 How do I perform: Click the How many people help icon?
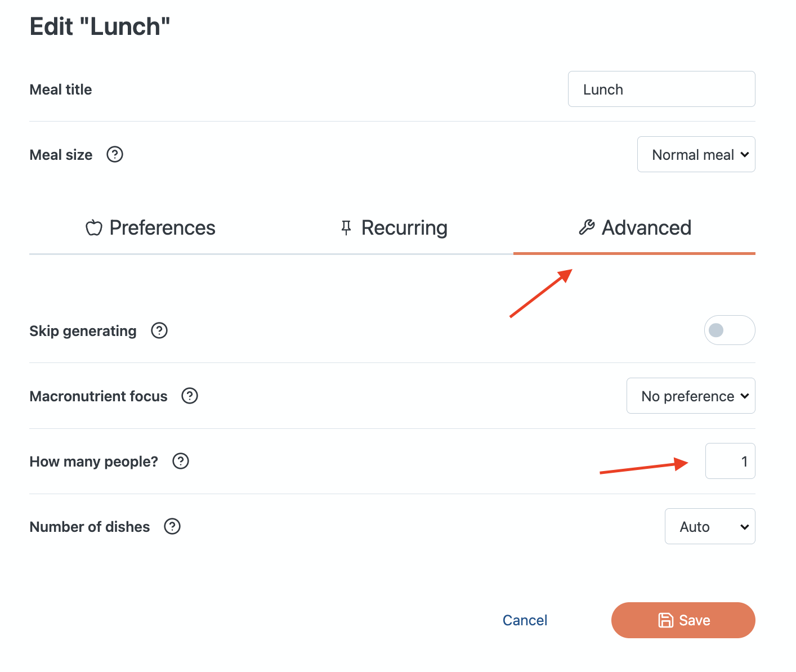(181, 461)
